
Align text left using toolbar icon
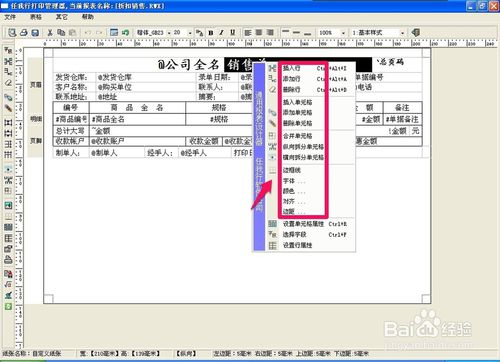pos(248,32)
